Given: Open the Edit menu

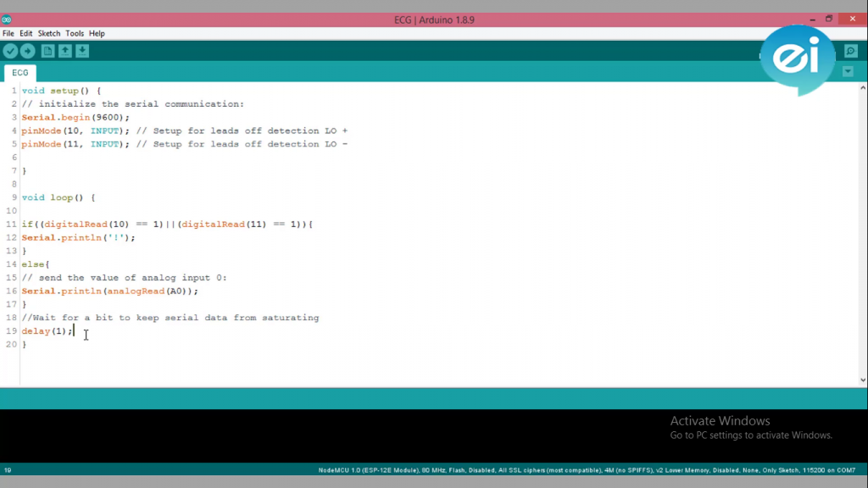Looking at the screenshot, I should (x=26, y=33).
